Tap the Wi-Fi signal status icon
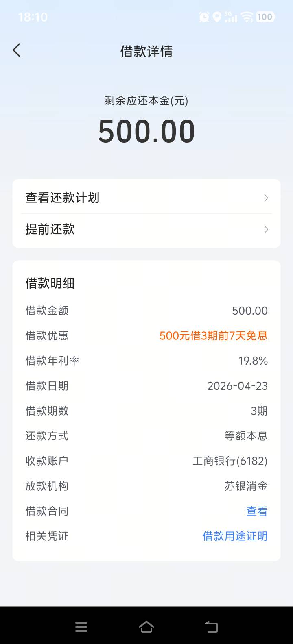The image size is (293, 644). point(247,17)
